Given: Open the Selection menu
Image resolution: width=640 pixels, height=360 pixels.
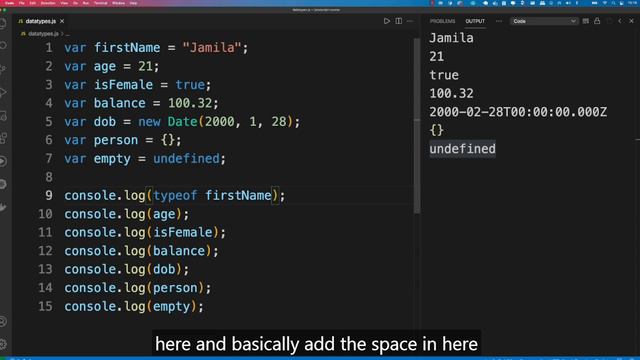Looking at the screenshot, I should click(x=48, y=3).
